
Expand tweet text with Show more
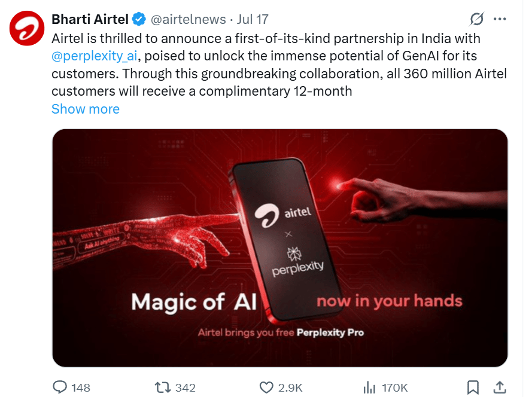click(86, 109)
